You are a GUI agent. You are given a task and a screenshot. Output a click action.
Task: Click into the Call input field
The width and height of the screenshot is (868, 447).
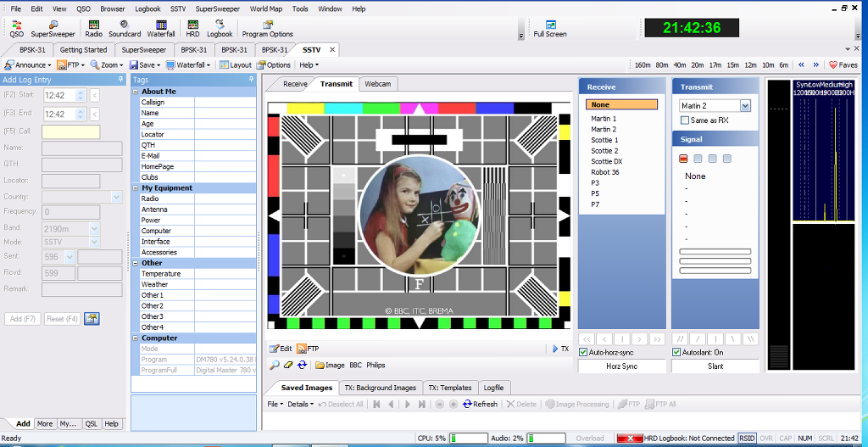click(70, 131)
